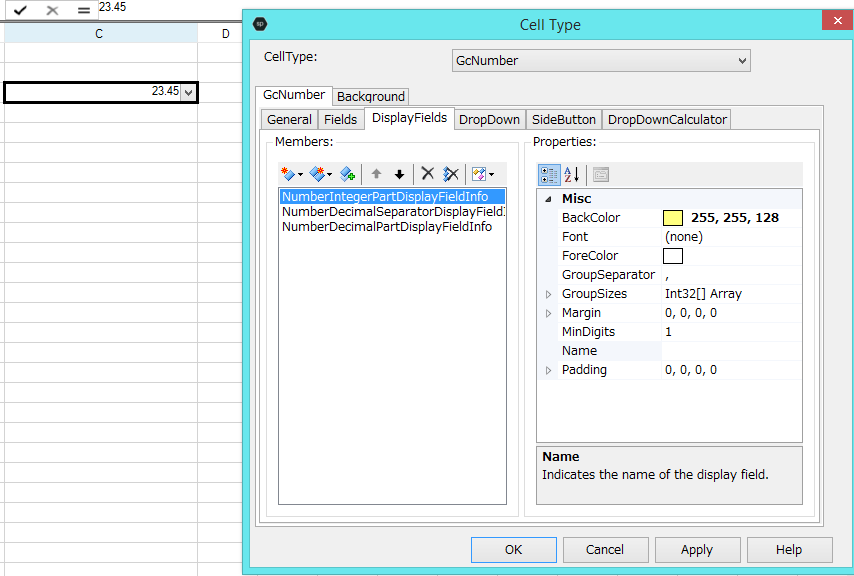854x576 pixels.
Task: Click the OK button
Action: [x=513, y=549]
